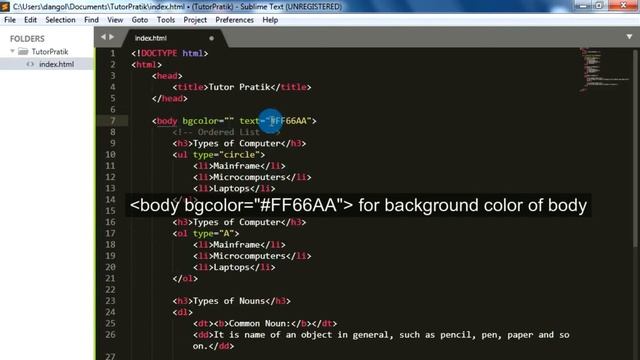Open the Selection menu

point(60,20)
